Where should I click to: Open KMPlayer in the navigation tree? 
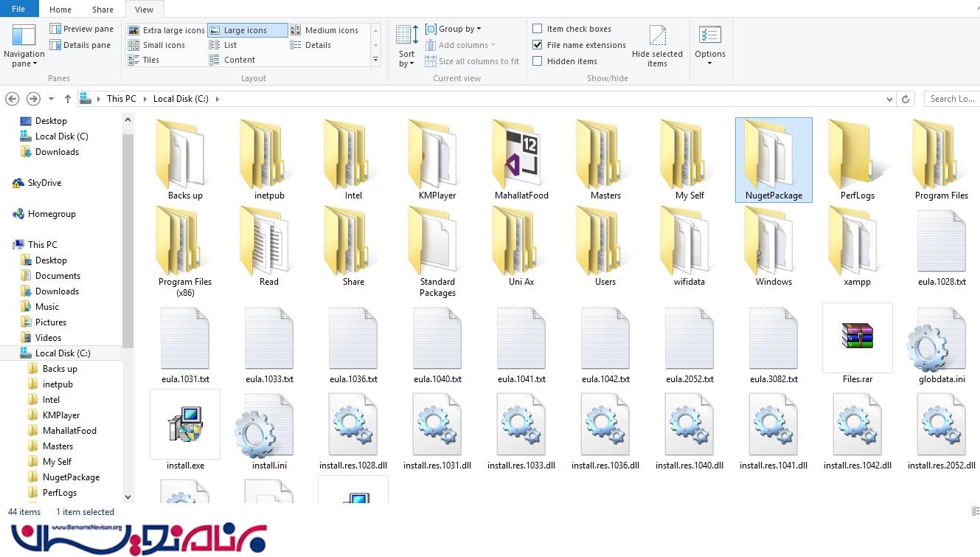point(60,415)
